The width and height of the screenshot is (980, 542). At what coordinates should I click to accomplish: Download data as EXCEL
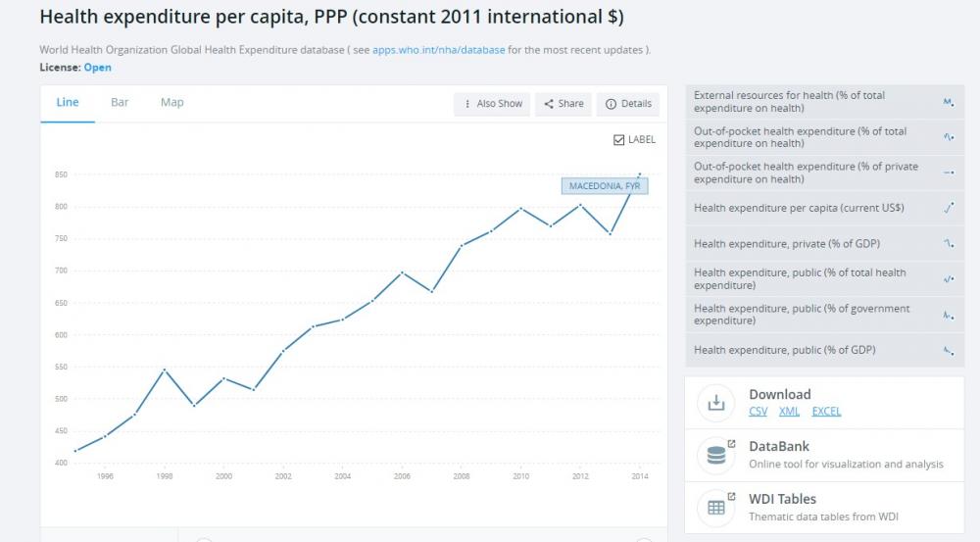[x=826, y=412]
